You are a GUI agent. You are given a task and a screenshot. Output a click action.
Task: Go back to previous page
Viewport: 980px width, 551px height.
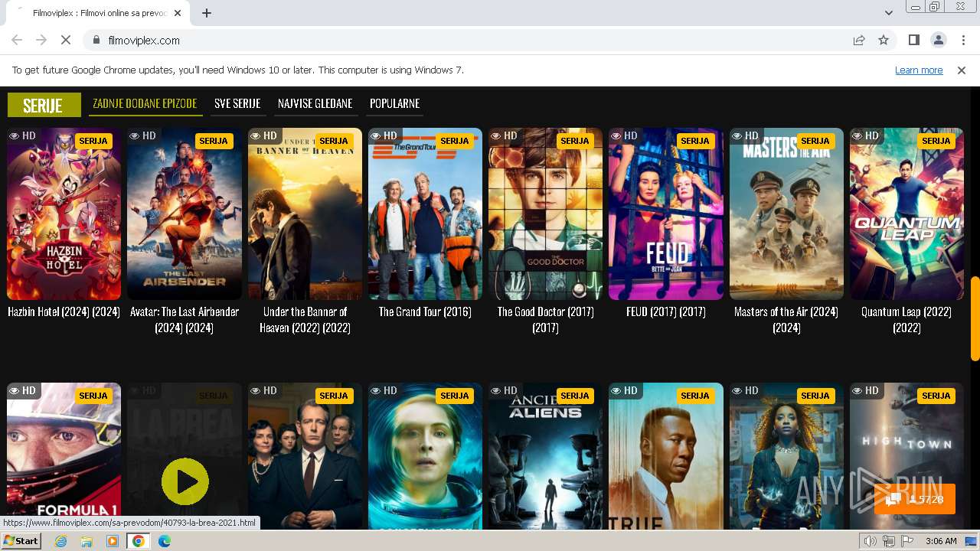pyautogui.click(x=17, y=41)
